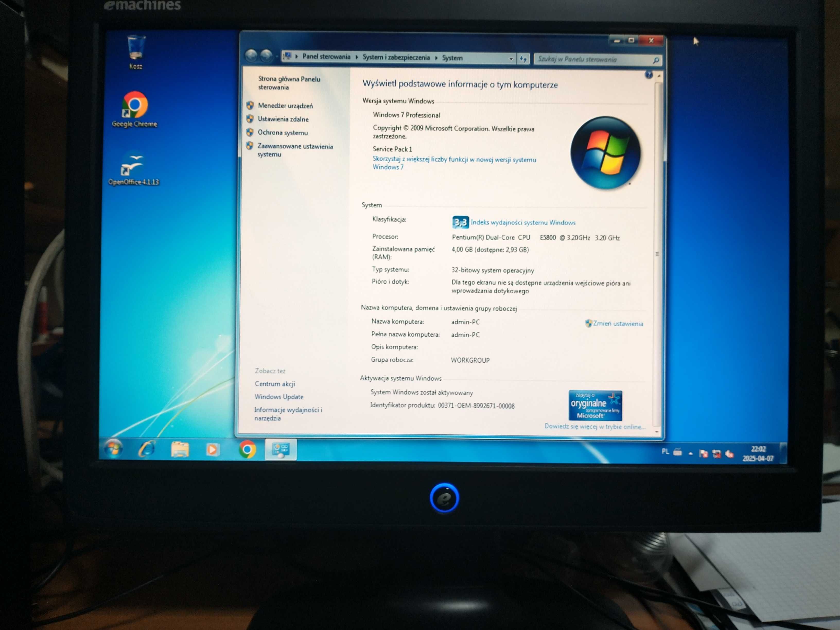Click Zmień ustawienia link
This screenshot has width=840, height=630.
coord(618,323)
